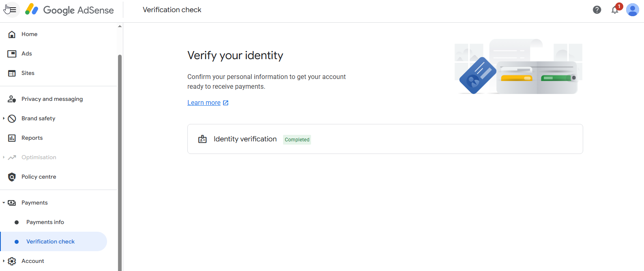Screen dimensions: 644x271
Task: Select Verification check menu item
Action: 54,241
